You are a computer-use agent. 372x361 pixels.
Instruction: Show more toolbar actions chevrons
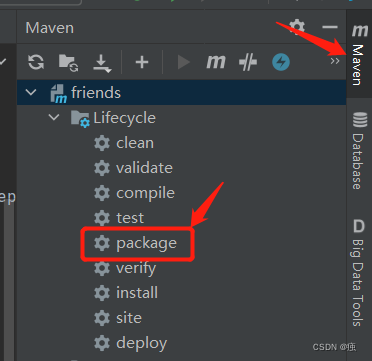(x=335, y=61)
